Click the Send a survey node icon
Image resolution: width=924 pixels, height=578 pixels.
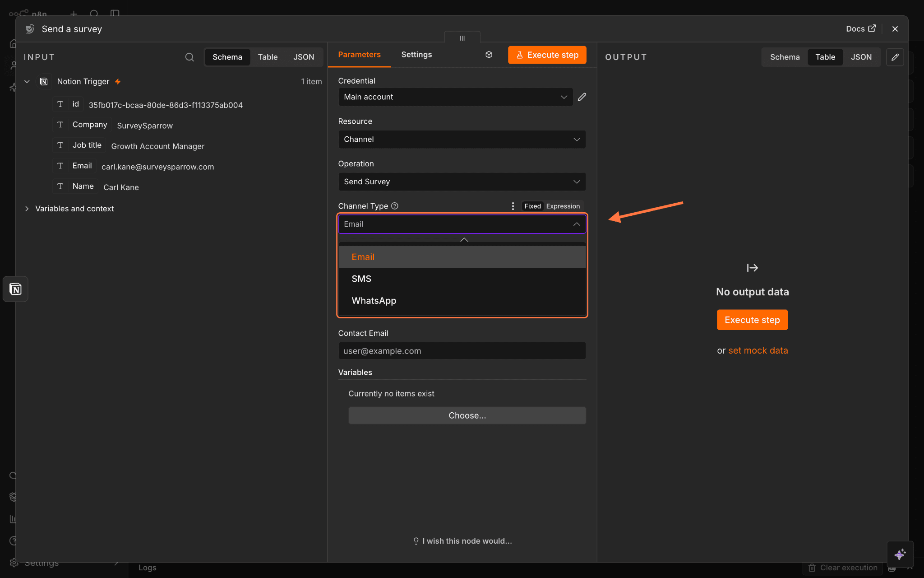[30, 29]
